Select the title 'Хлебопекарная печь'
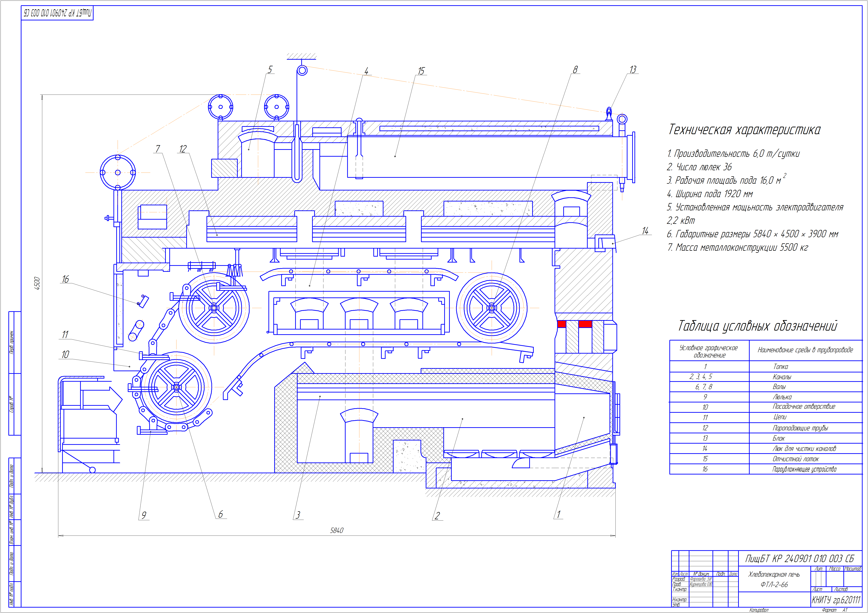The height and width of the screenshot is (613, 868). coord(774,574)
